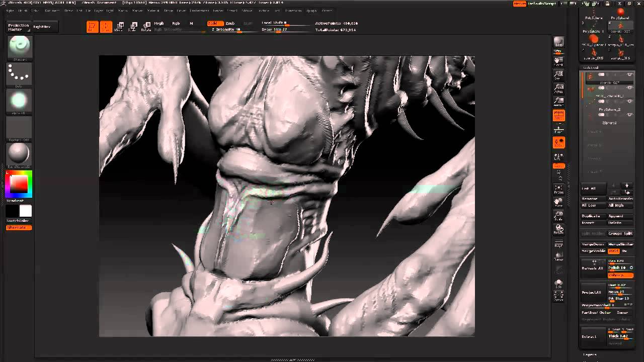Image resolution: width=644 pixels, height=362 pixels.
Task: Toggle the Solo mode icon
Action: 558,284
